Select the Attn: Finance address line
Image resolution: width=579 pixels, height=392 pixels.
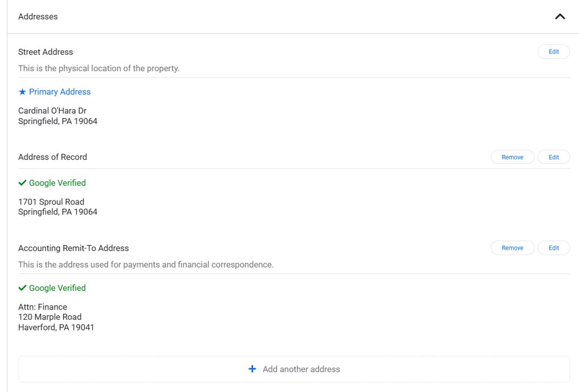point(42,307)
